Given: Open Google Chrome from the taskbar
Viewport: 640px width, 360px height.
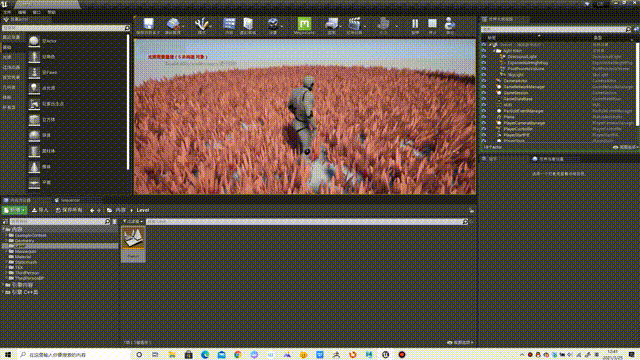Looking at the screenshot, I should click(238, 355).
